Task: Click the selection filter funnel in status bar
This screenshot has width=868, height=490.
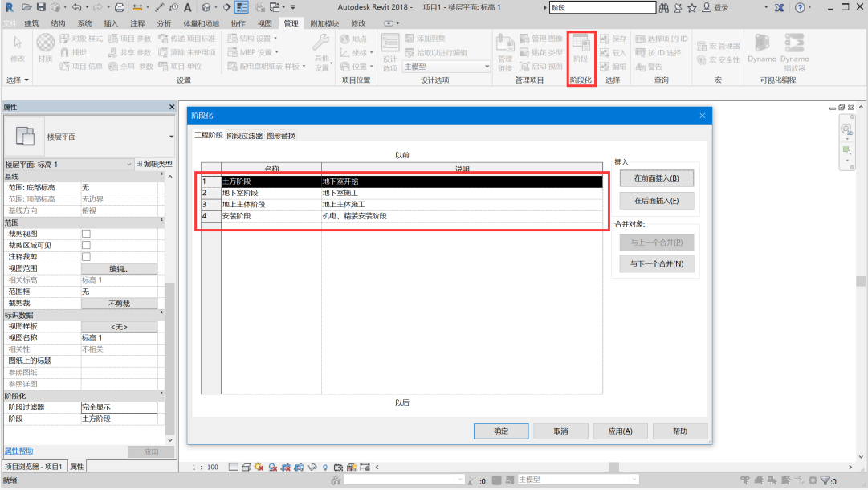Action: [x=825, y=480]
